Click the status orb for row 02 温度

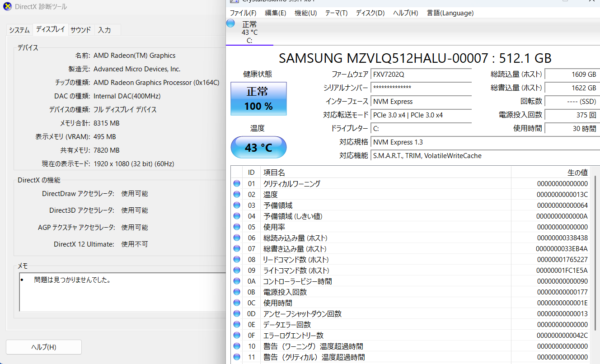[x=237, y=195]
